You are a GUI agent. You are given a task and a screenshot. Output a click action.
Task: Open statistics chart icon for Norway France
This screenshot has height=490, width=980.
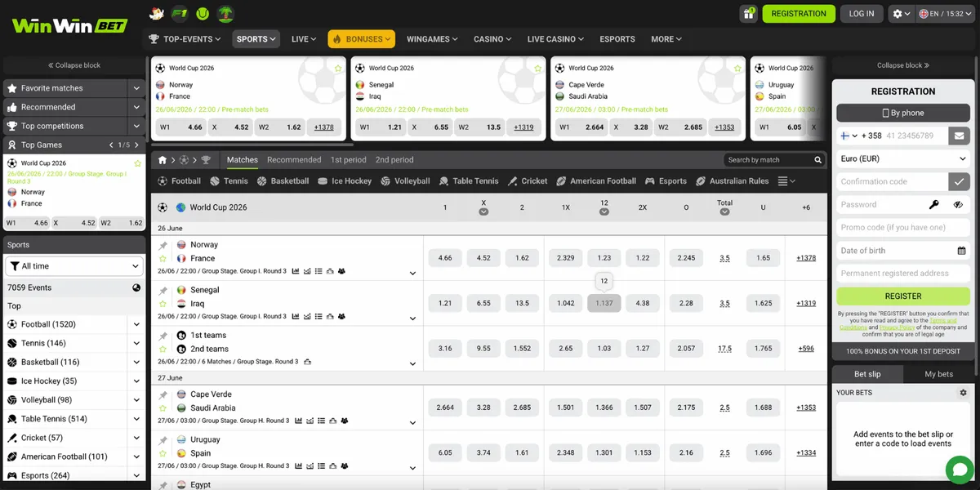(296, 271)
